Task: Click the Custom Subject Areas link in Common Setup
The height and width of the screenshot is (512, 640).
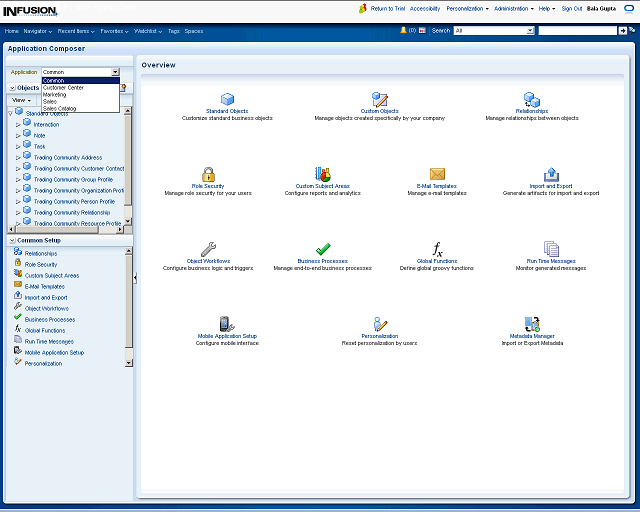Action: pos(52,276)
